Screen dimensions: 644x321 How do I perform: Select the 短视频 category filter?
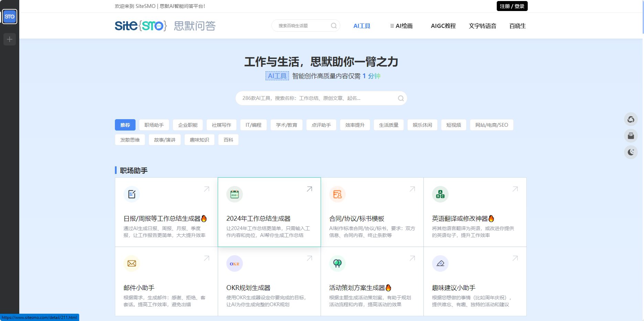click(453, 125)
